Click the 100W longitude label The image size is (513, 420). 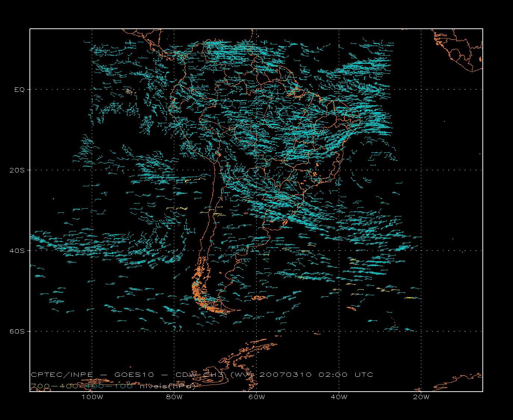(92, 397)
